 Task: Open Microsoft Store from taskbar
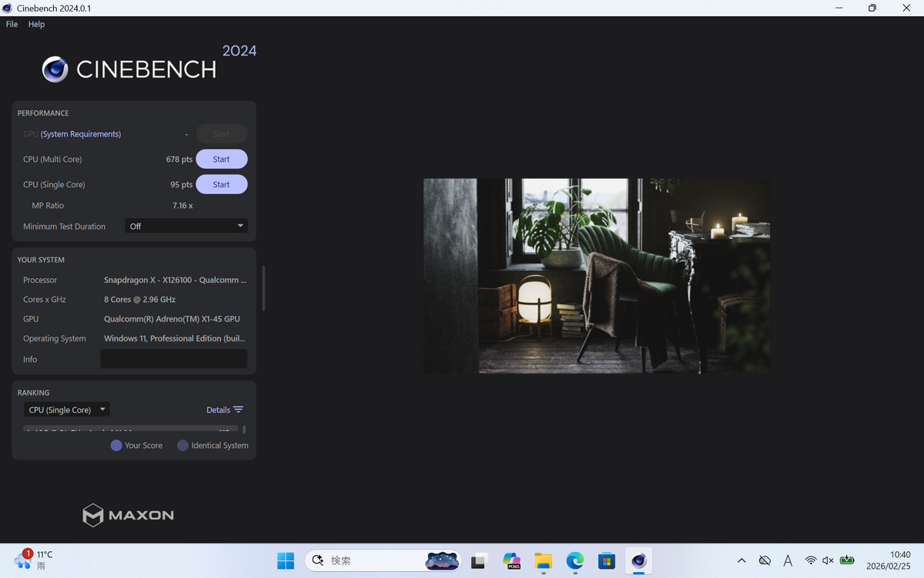click(607, 561)
